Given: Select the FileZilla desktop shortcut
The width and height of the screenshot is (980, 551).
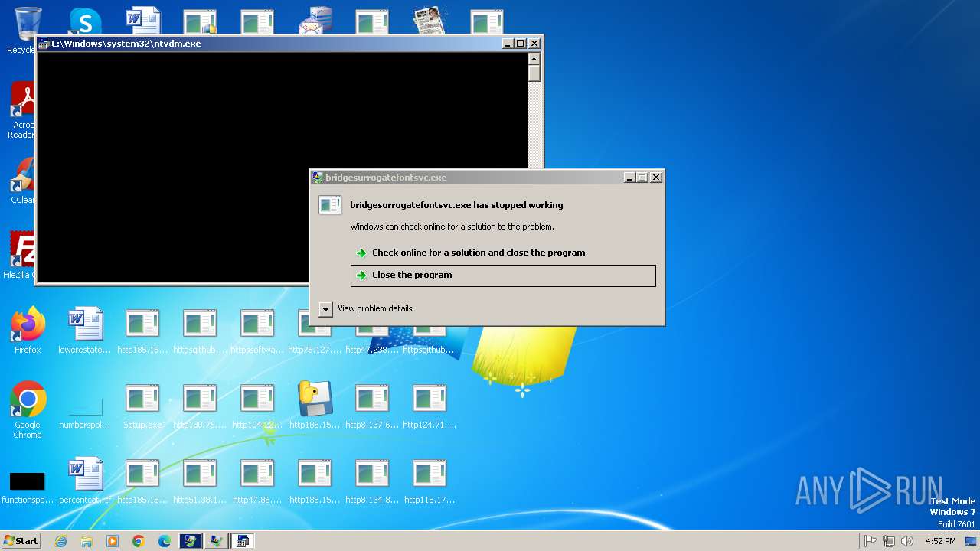Looking at the screenshot, I should click(x=21, y=255).
